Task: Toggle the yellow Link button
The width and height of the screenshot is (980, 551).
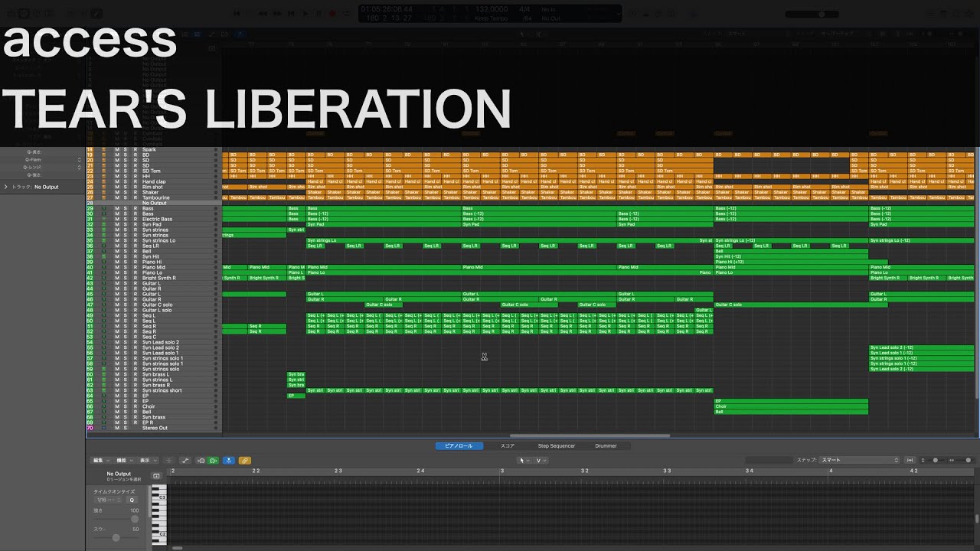Action: tap(245, 461)
